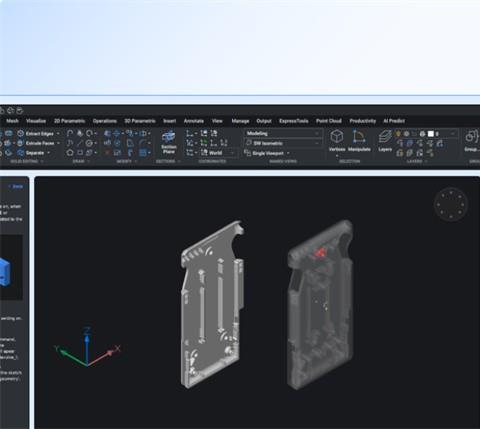This screenshot has width=480, height=429.
Task: Open the Single Viewport dropdown
Action: pos(288,153)
